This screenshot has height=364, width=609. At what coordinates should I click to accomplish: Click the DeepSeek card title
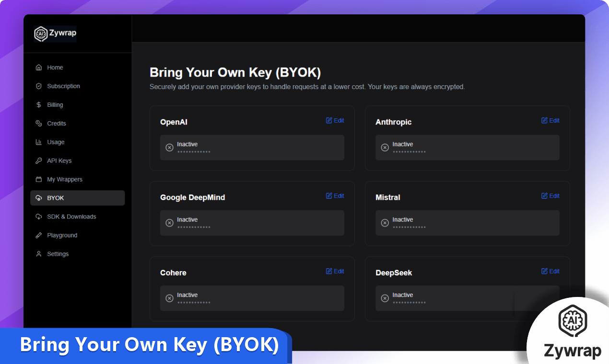[394, 273]
